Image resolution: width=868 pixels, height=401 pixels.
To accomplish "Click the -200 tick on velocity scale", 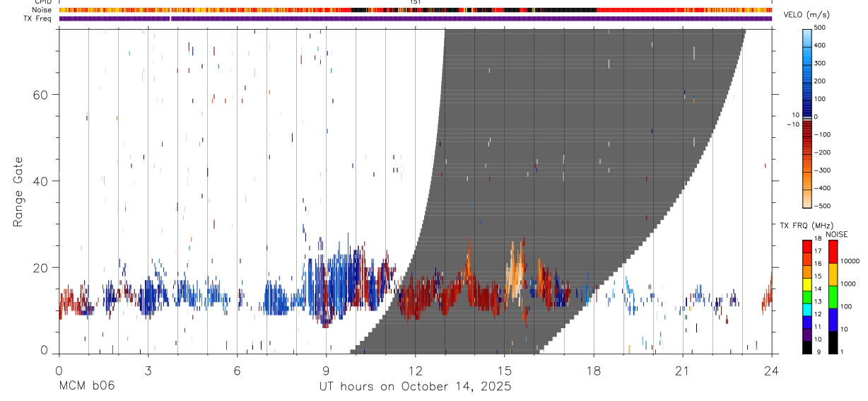I will pos(822,153).
